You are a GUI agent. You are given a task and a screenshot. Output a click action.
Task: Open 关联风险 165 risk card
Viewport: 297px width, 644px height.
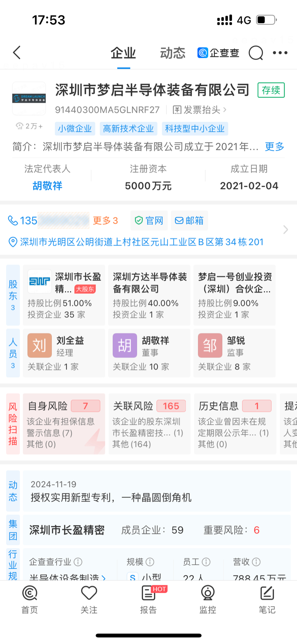[x=149, y=424]
